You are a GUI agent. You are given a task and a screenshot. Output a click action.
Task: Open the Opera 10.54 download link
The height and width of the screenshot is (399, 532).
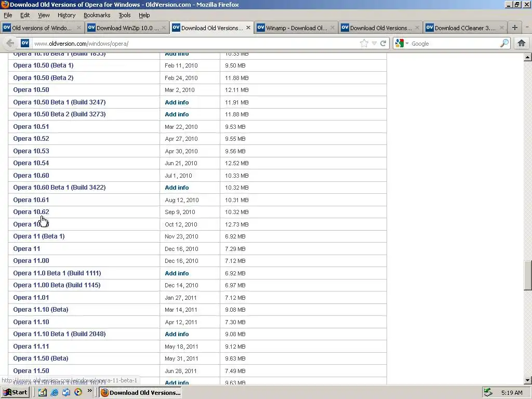[x=31, y=163]
